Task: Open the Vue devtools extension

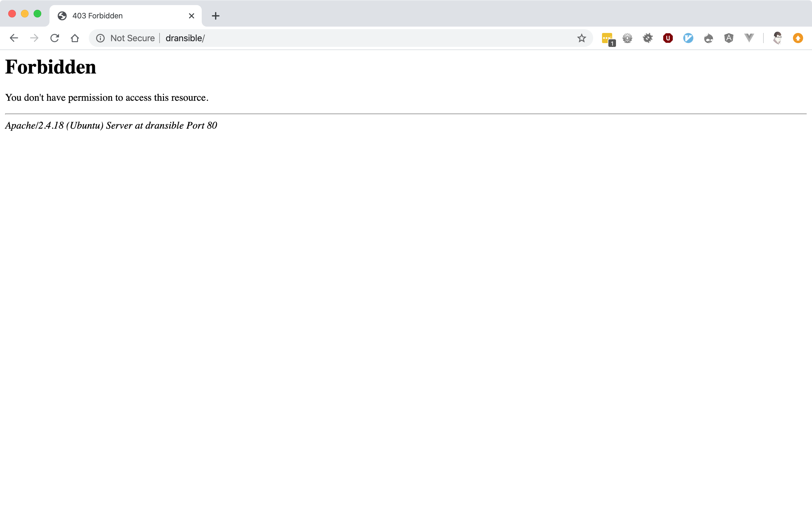Action: (749, 38)
